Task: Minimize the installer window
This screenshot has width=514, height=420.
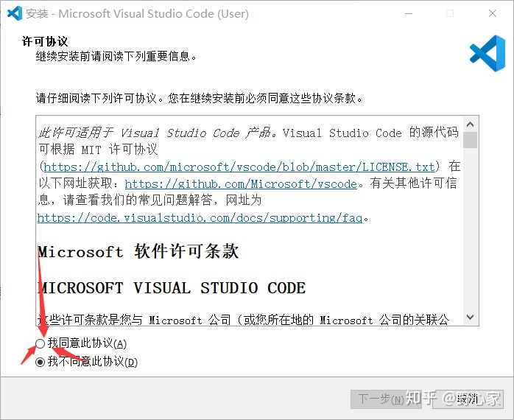Action: click(409, 13)
